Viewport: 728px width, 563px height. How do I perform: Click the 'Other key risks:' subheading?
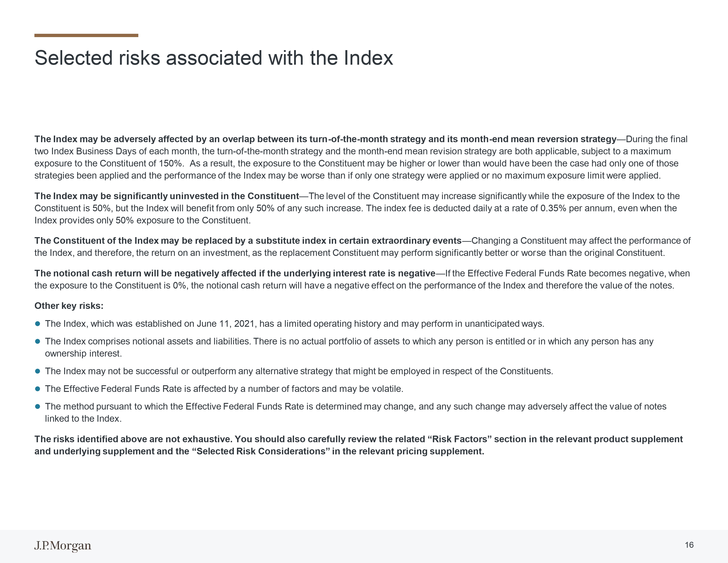[x=69, y=306]
